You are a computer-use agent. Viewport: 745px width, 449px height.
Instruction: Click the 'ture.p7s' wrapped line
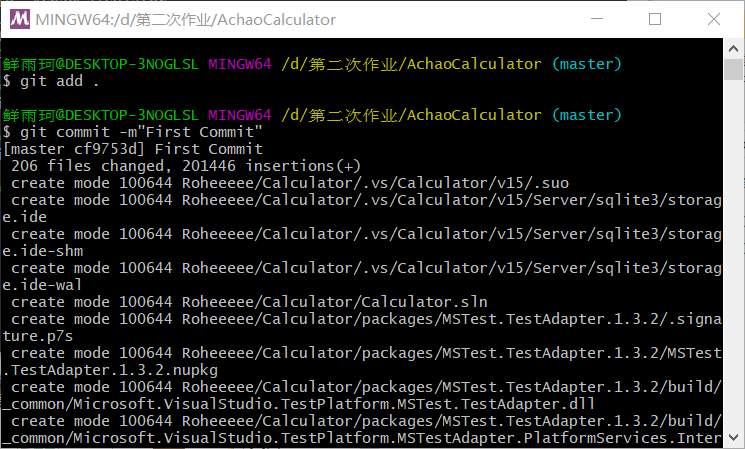point(38,336)
